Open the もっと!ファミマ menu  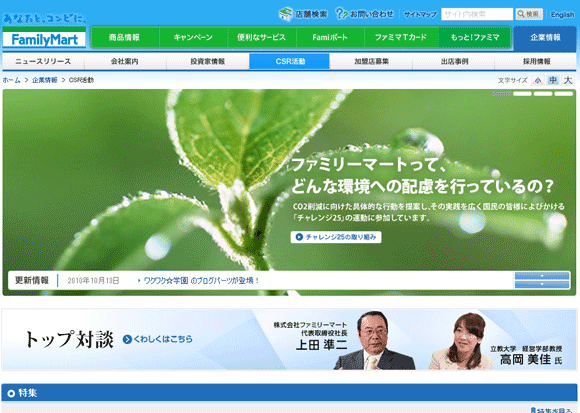[475, 37]
